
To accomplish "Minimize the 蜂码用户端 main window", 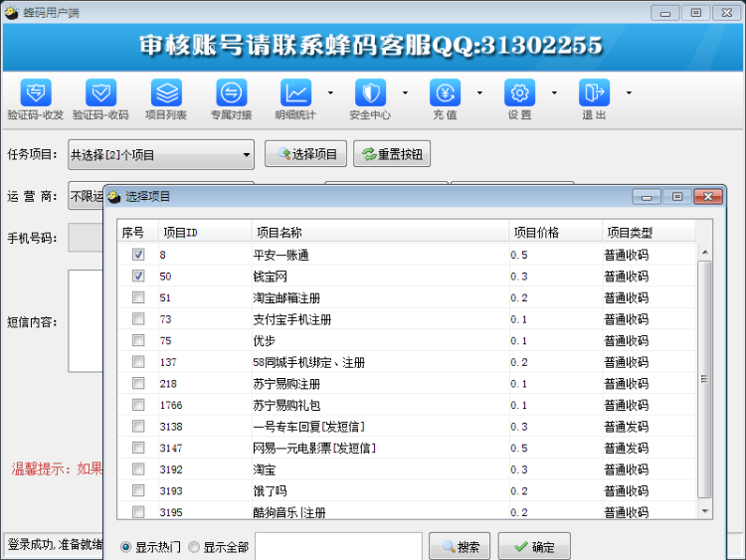I will pos(665,13).
